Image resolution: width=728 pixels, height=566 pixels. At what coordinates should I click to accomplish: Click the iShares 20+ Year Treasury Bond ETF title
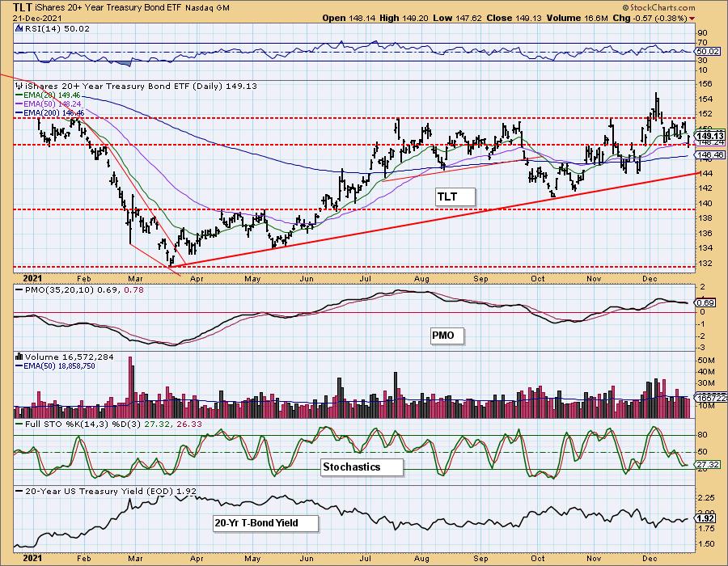(108, 8)
